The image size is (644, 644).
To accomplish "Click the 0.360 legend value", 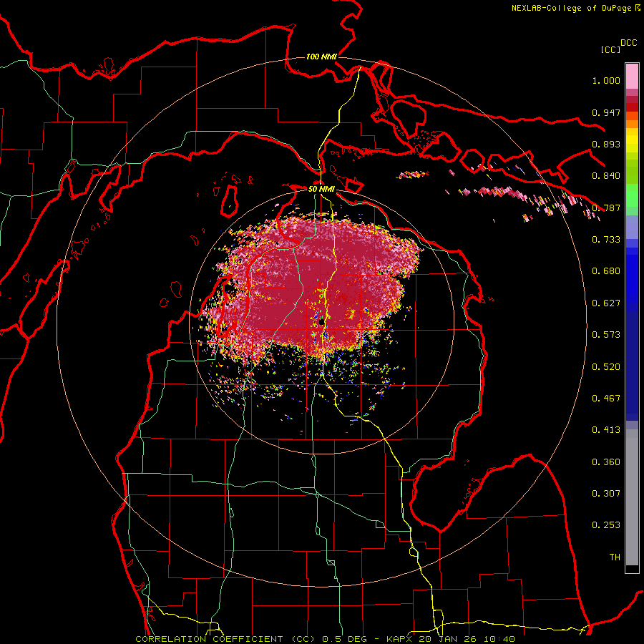I will click(x=606, y=462).
